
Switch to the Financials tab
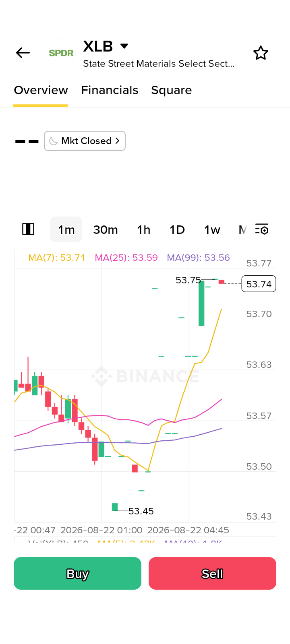click(110, 90)
